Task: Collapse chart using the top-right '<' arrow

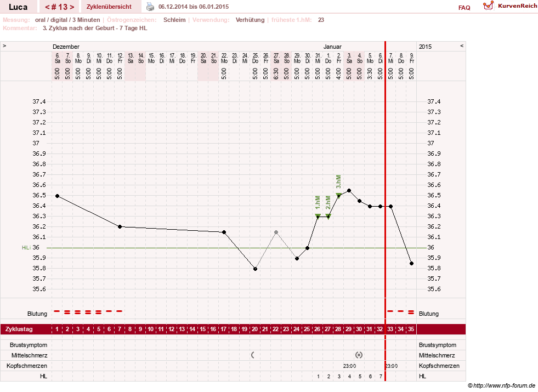Action: click(462, 46)
